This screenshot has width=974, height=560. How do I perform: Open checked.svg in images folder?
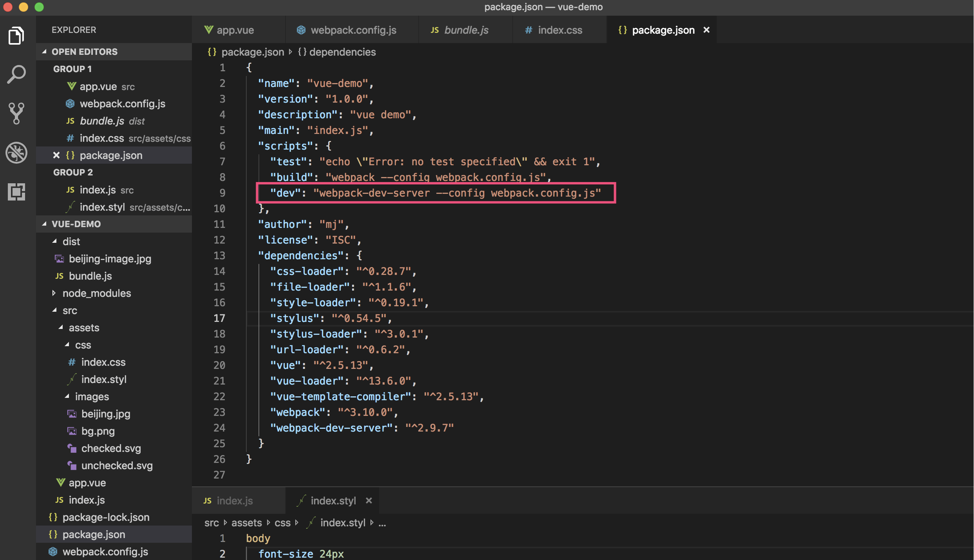click(114, 448)
